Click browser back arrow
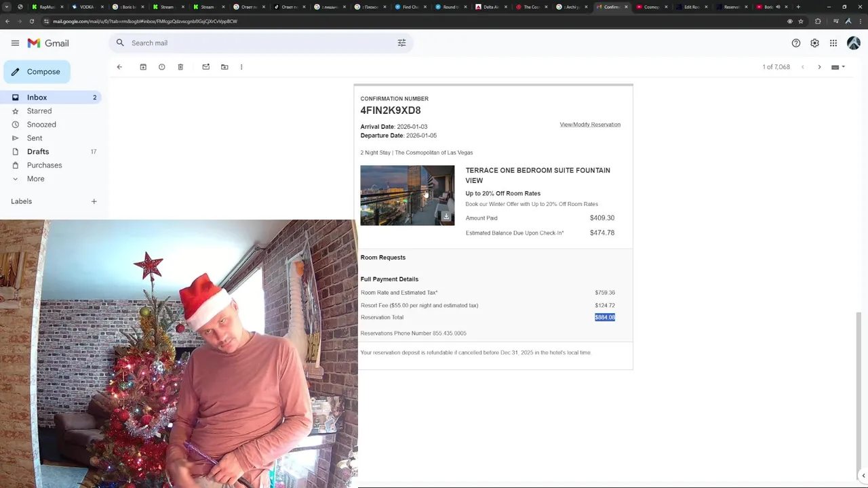Viewport: 868px width, 488px height. click(7, 21)
